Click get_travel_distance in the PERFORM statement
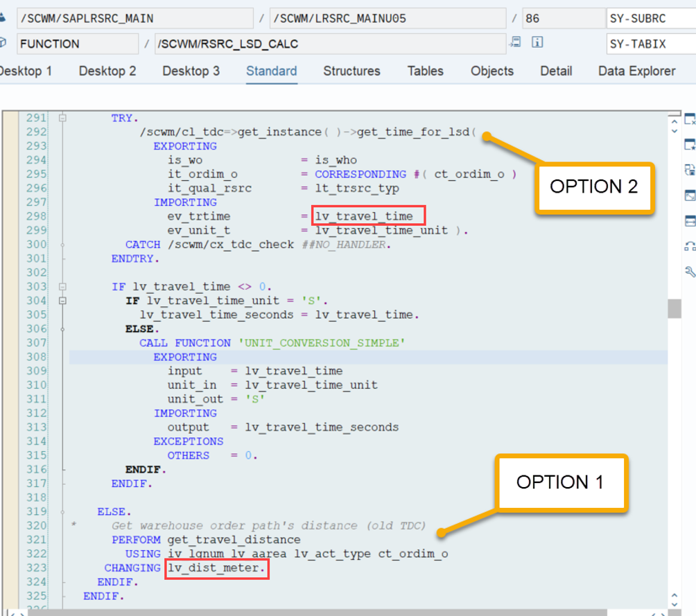This screenshot has height=616, width=696. tap(234, 540)
